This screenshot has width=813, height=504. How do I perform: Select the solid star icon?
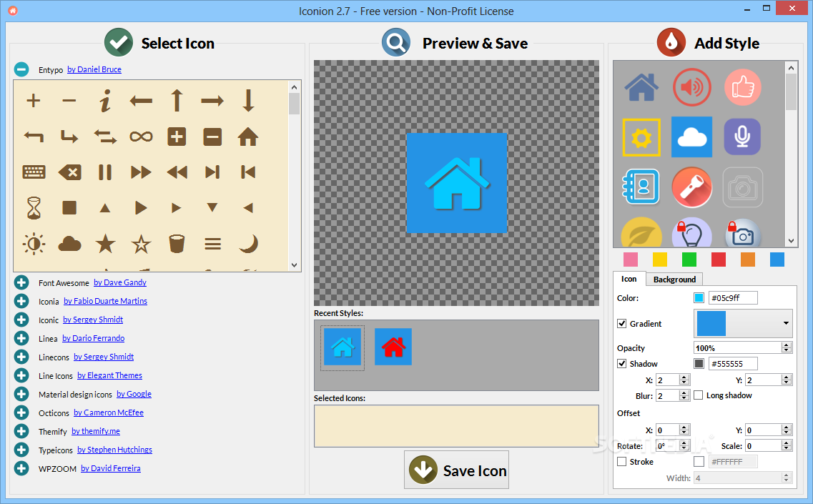pos(105,244)
